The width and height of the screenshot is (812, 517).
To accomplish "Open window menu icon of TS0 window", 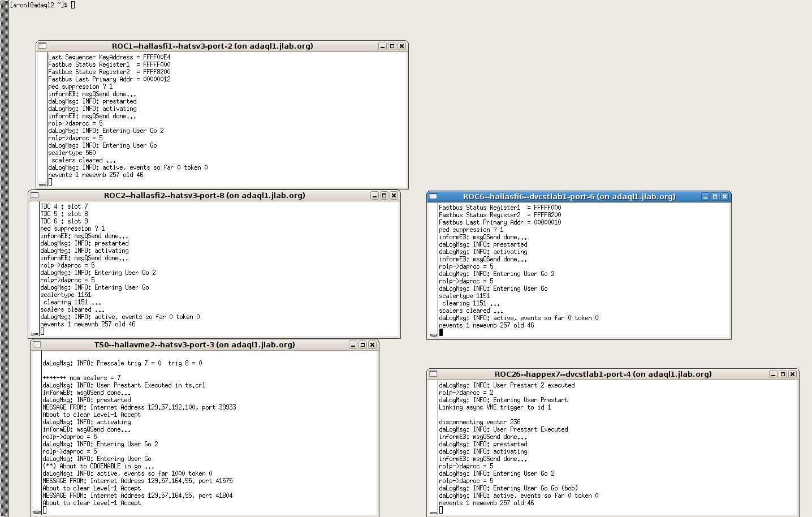I will point(37,344).
